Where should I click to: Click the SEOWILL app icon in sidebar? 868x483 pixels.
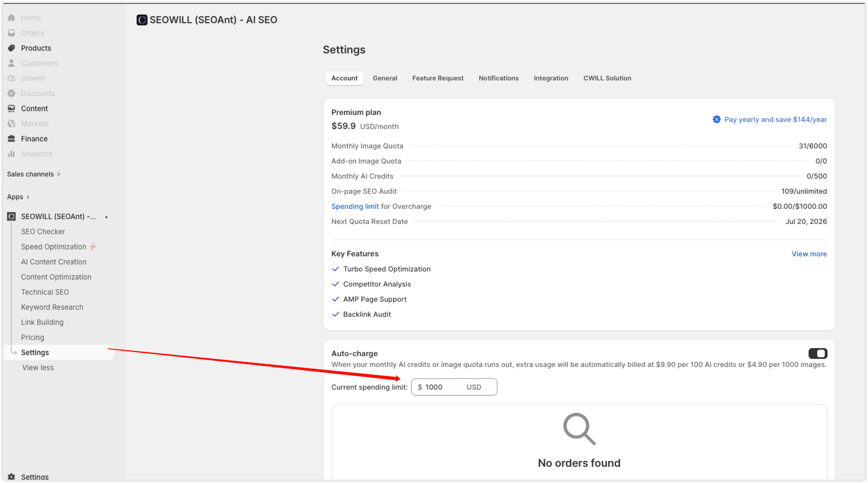tap(11, 216)
